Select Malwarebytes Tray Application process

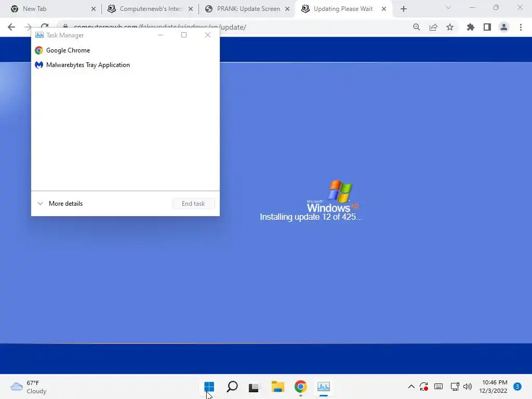point(125,65)
